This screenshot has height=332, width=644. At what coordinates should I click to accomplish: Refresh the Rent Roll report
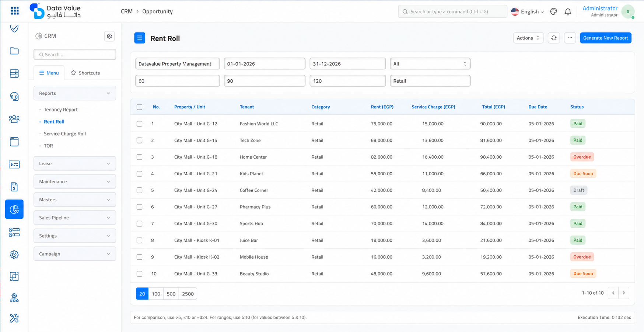click(x=554, y=38)
